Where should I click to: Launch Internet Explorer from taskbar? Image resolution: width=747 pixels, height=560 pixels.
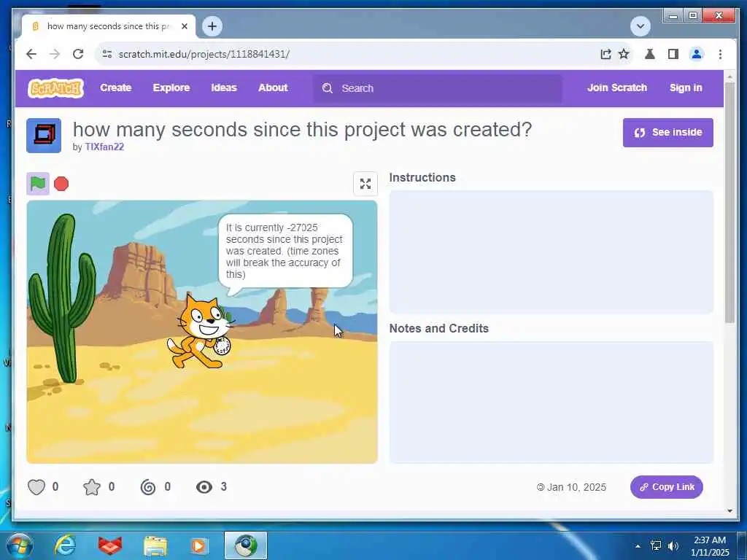(x=65, y=545)
